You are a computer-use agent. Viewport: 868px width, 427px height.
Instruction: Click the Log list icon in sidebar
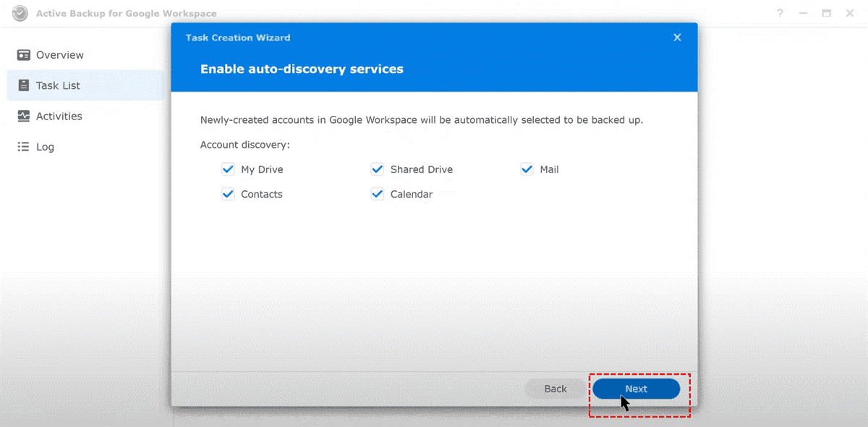click(x=24, y=147)
